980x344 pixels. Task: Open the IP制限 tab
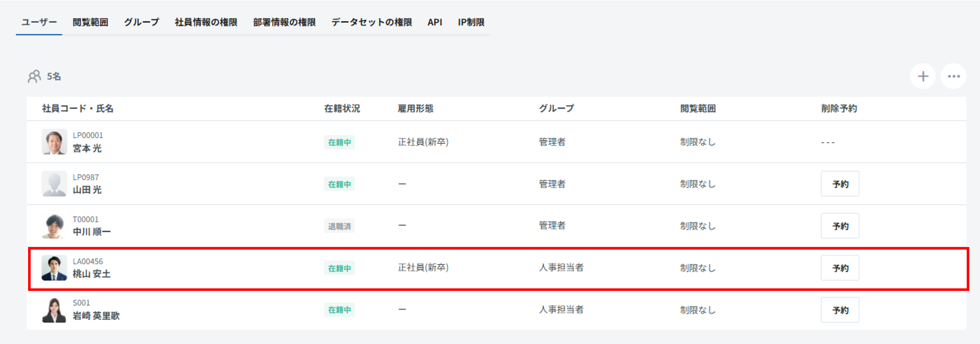click(x=471, y=22)
